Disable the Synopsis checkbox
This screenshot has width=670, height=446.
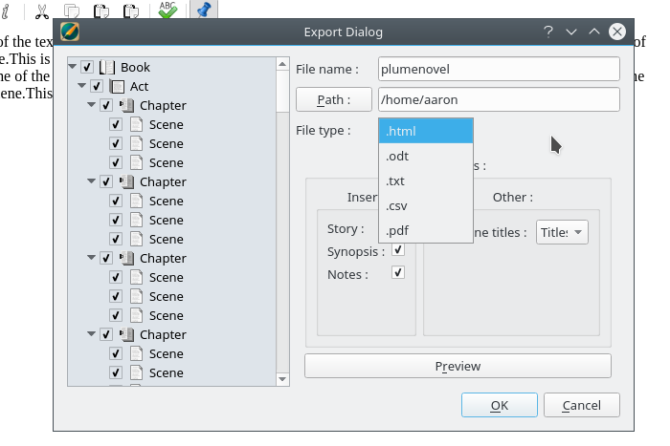[398, 249]
